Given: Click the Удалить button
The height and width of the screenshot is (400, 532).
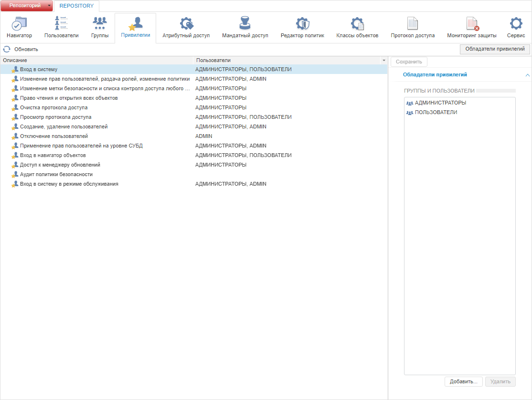Looking at the screenshot, I should point(500,381).
